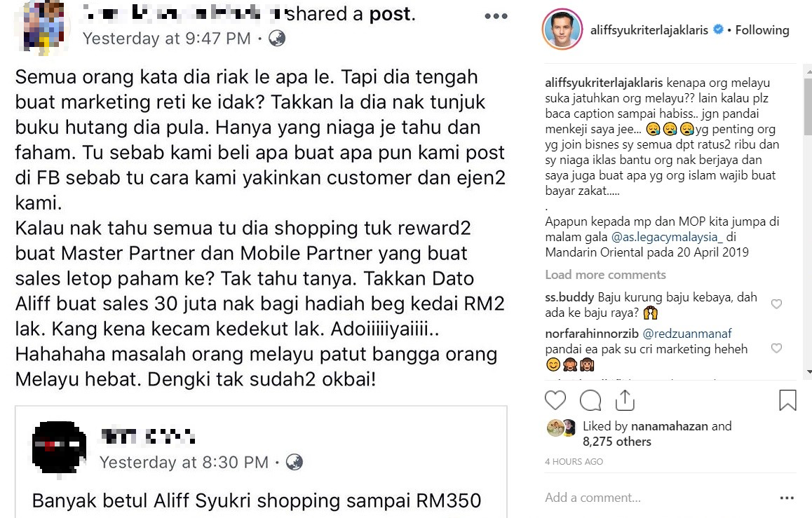Click globe privacy icon beside 9:47 PM
This screenshot has height=518, width=812.
[277, 39]
